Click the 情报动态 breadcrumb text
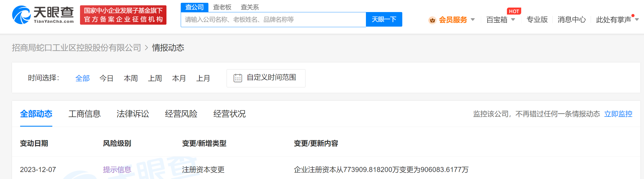The height and width of the screenshot is (179, 644). pyautogui.click(x=168, y=48)
